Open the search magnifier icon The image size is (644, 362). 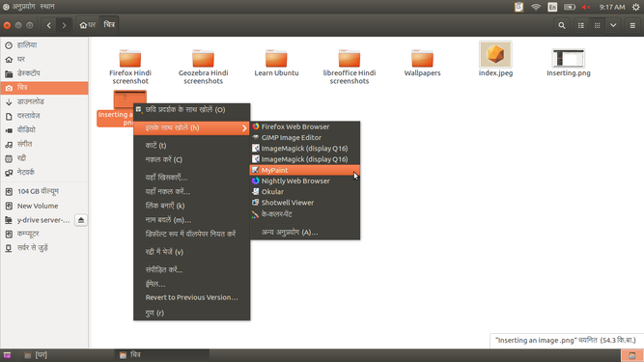(x=562, y=25)
